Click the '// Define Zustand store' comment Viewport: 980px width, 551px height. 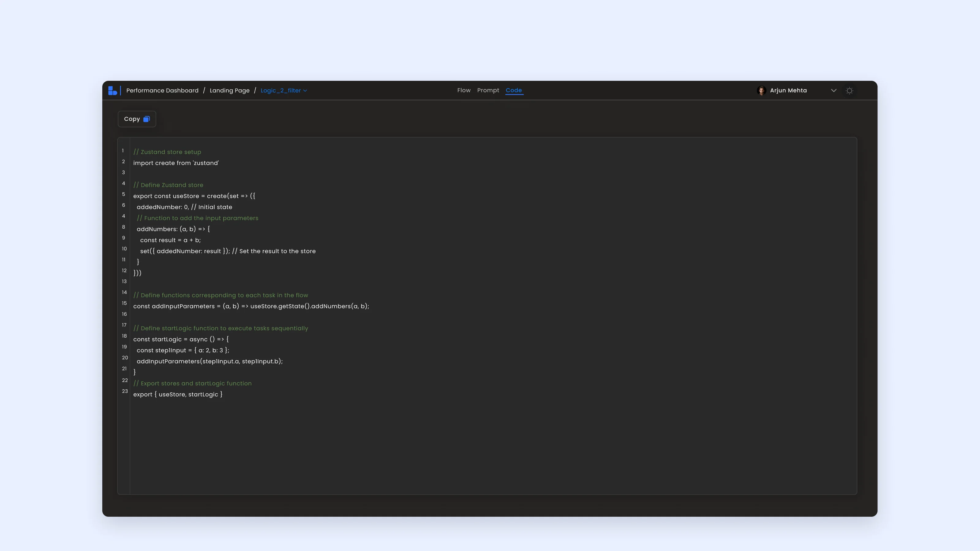(168, 185)
